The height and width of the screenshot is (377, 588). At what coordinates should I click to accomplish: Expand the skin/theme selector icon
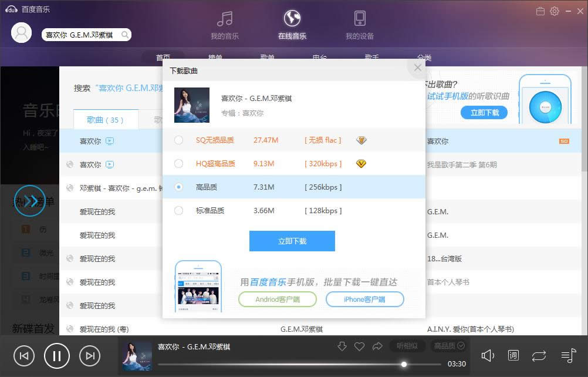[x=540, y=11]
